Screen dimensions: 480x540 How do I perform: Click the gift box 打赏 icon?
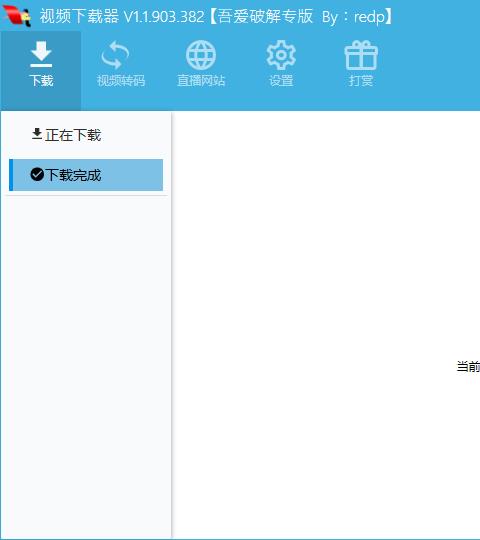click(x=361, y=55)
